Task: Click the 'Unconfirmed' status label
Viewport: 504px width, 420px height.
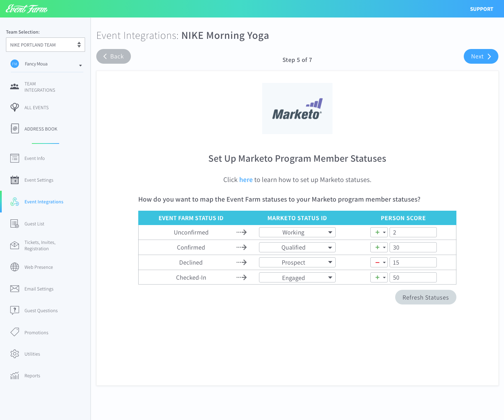Action: tap(191, 232)
